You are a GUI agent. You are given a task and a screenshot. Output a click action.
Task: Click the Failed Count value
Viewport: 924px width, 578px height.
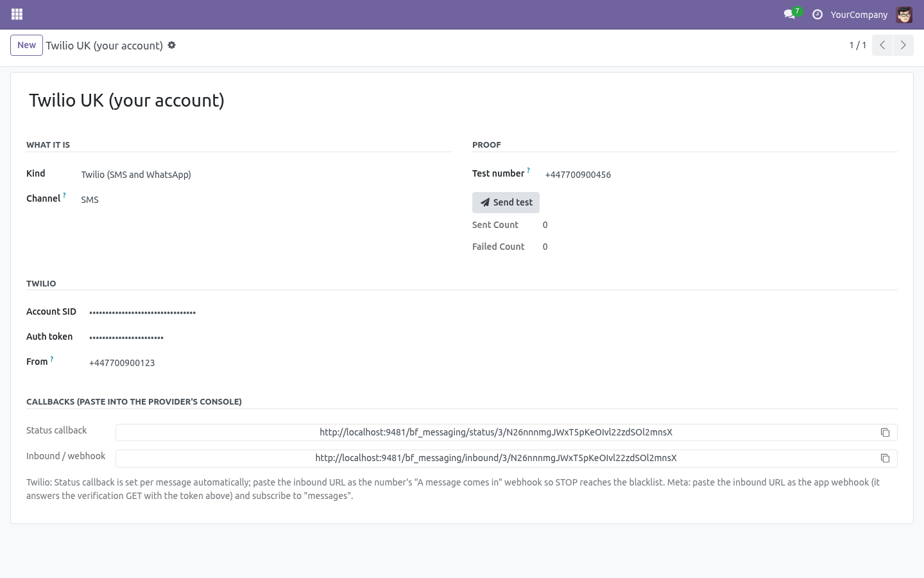click(x=545, y=247)
